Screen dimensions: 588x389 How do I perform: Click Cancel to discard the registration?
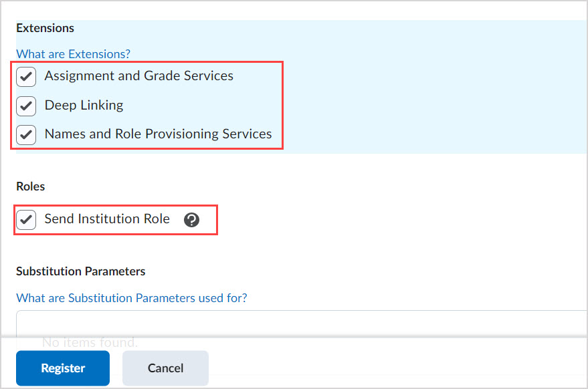click(165, 368)
